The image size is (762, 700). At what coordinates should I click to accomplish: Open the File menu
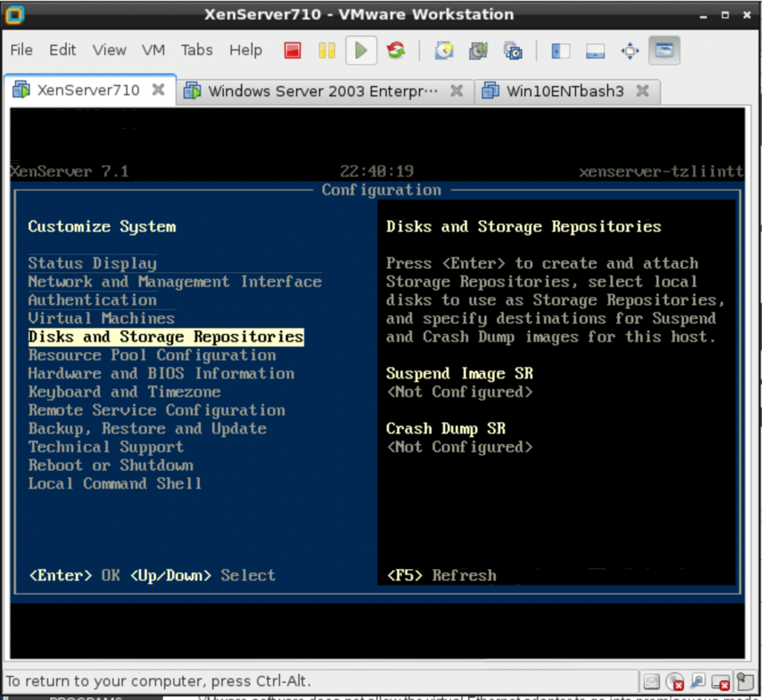click(x=22, y=50)
